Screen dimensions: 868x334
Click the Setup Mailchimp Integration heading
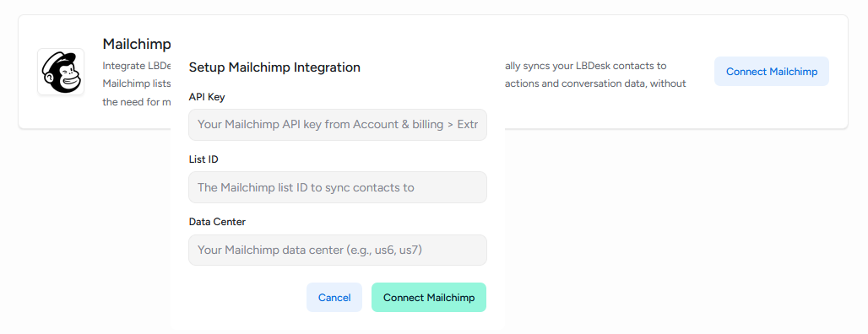[274, 67]
